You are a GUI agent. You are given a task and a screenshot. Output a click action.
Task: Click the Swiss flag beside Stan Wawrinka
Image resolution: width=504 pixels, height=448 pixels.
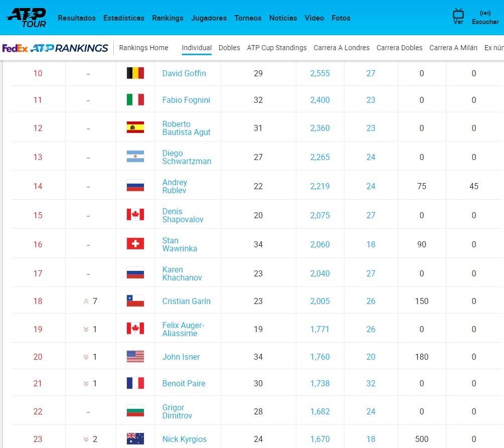135,244
